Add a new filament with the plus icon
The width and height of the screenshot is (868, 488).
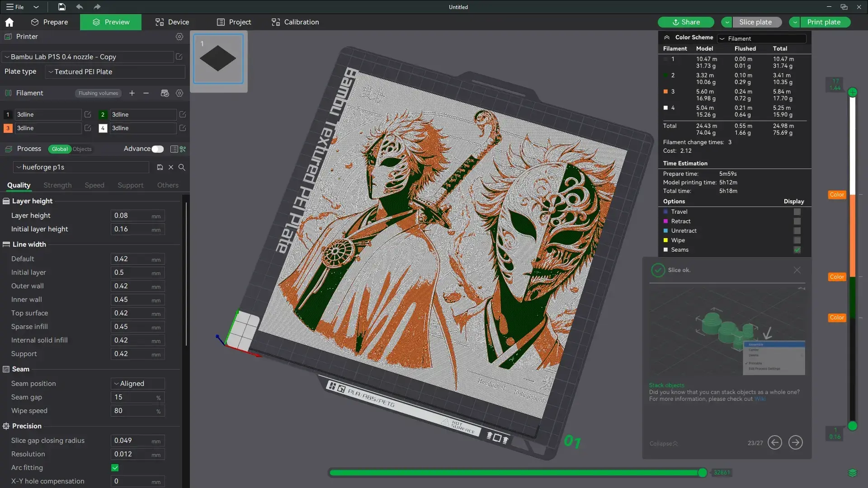[132, 93]
